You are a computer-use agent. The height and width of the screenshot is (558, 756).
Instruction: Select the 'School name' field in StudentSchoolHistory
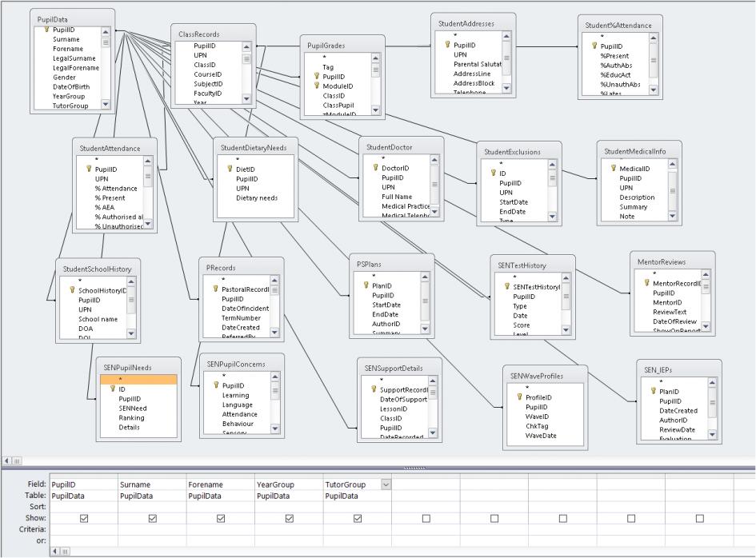click(98, 319)
